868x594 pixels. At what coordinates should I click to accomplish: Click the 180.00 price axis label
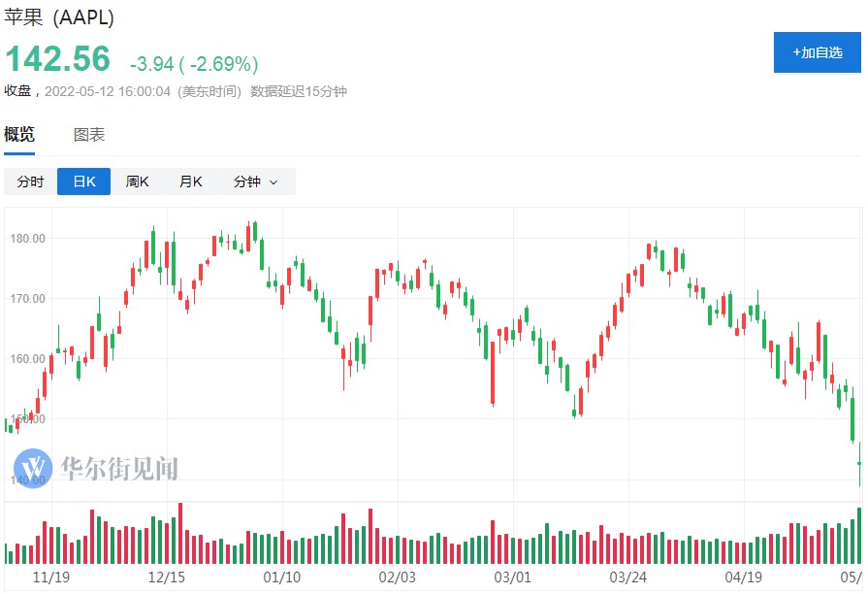(x=27, y=238)
